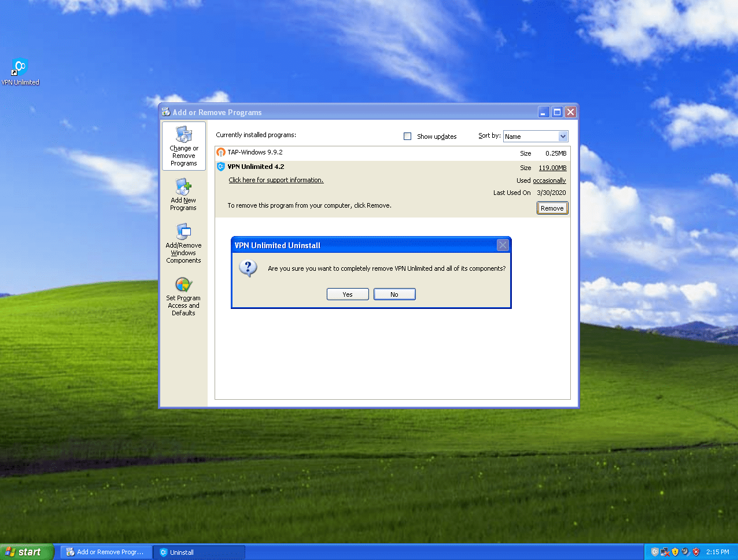Confirm uninstall by clicking Yes
738x560 pixels.
point(348,294)
